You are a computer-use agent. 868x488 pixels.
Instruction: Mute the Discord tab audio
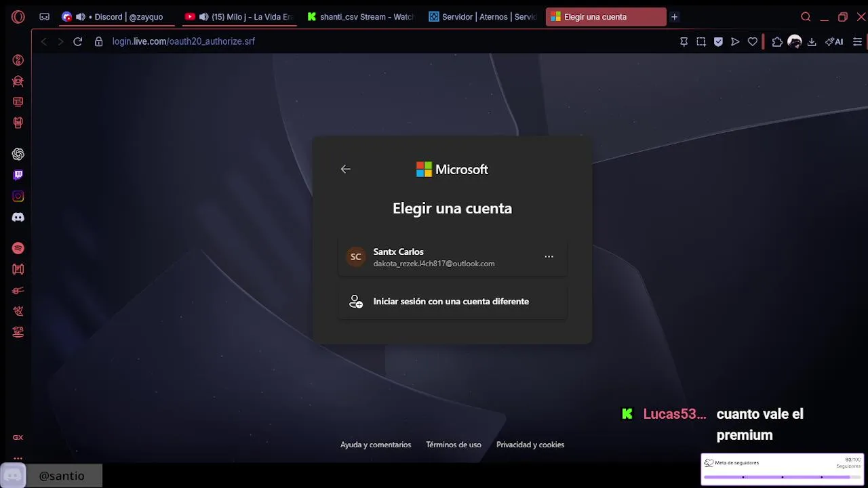point(81,17)
